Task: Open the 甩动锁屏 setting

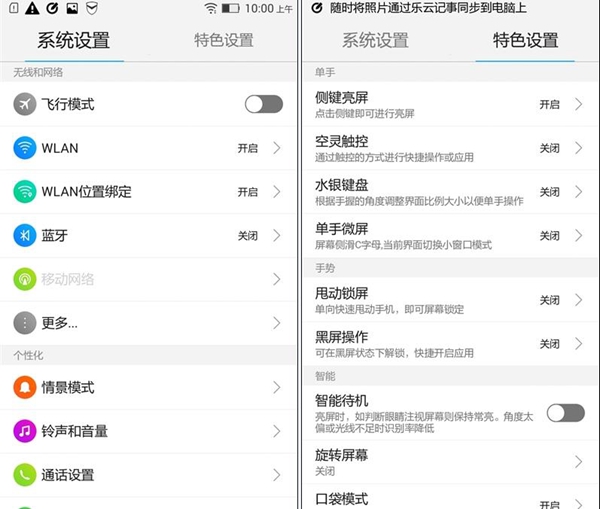Action: pos(420,300)
